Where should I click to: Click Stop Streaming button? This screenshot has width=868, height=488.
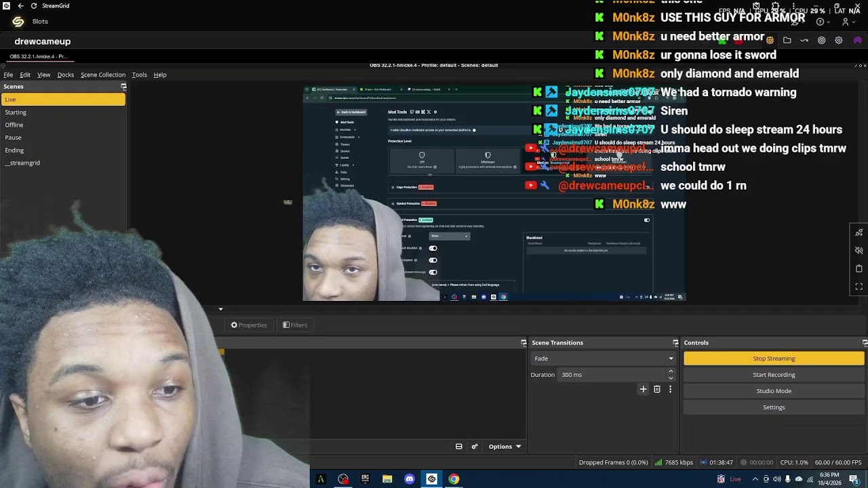774,359
